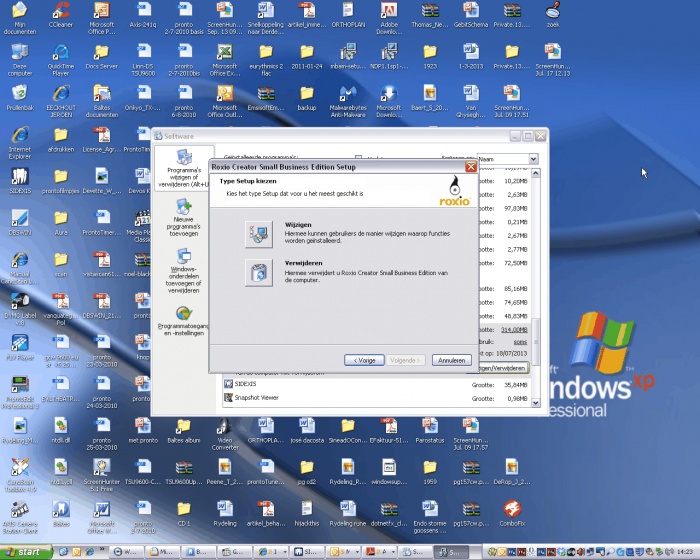The height and width of the screenshot is (560, 700).
Task: Go back with the Vorige button
Action: click(364, 360)
